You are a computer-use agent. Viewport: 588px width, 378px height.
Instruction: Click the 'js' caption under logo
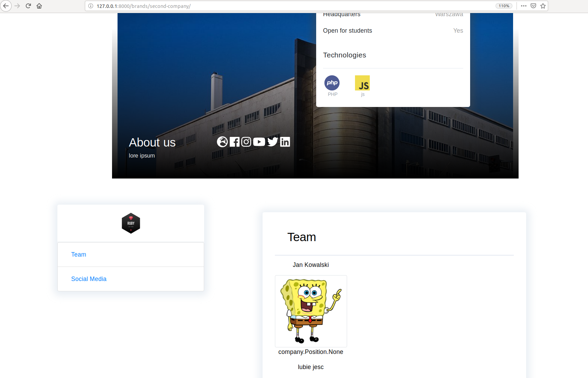point(363,94)
